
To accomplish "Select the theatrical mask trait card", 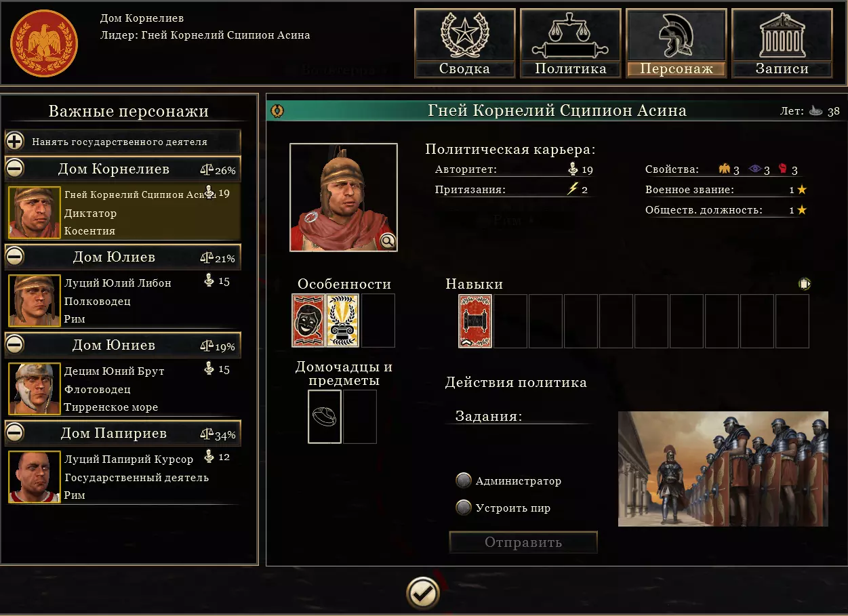I will 308,321.
